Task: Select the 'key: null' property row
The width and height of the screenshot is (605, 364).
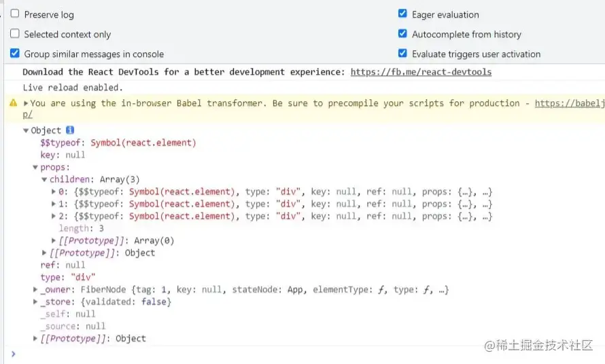Action: [x=63, y=155]
